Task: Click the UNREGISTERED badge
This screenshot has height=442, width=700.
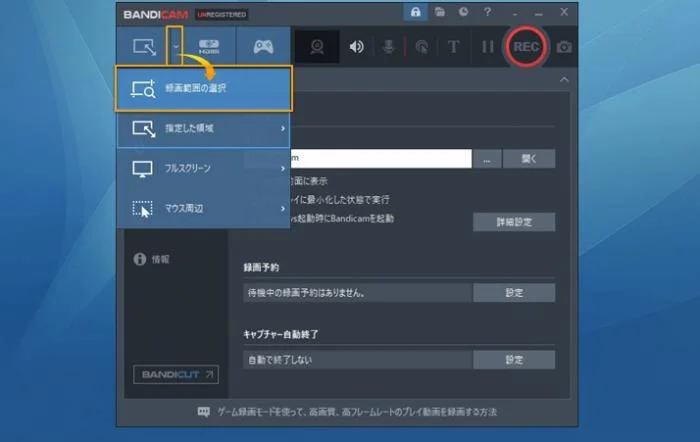Action: 222,14
